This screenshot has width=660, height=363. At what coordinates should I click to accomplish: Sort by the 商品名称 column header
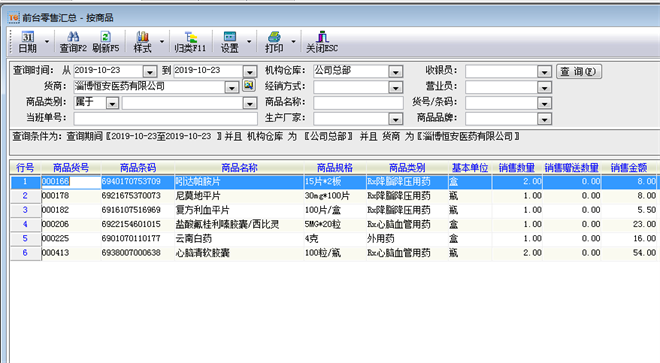239,168
